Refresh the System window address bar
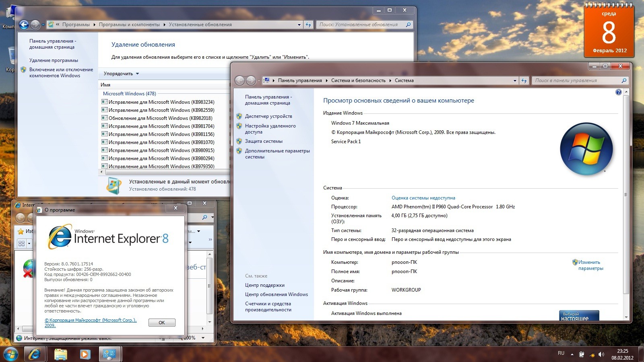Image resolution: width=644 pixels, height=362 pixels. point(524,80)
